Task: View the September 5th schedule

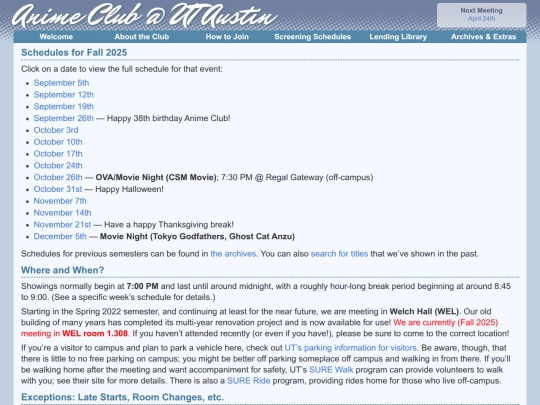Action: pos(61,83)
